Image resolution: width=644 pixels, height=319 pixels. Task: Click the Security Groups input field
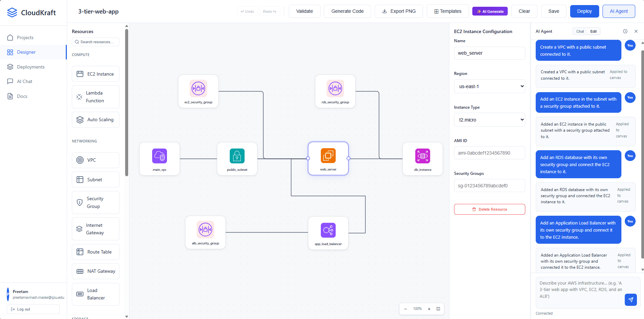(x=489, y=186)
